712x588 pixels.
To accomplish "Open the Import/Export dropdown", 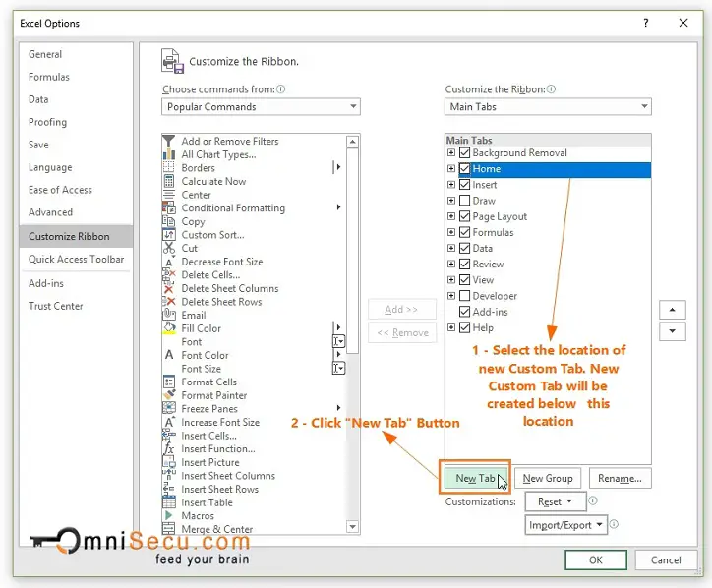I will (565, 525).
